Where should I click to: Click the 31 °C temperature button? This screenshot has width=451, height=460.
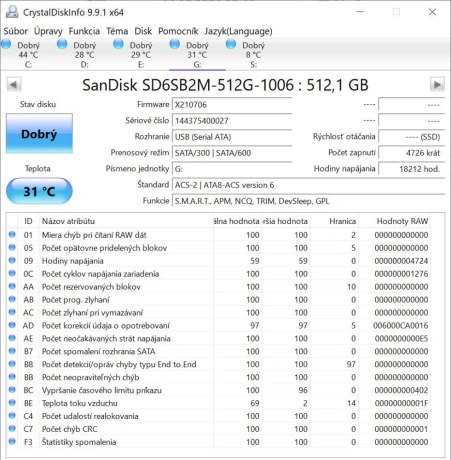[x=39, y=191]
